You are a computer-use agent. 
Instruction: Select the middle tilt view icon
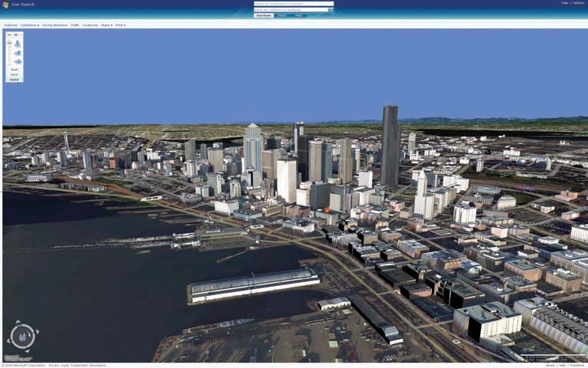pos(18,54)
